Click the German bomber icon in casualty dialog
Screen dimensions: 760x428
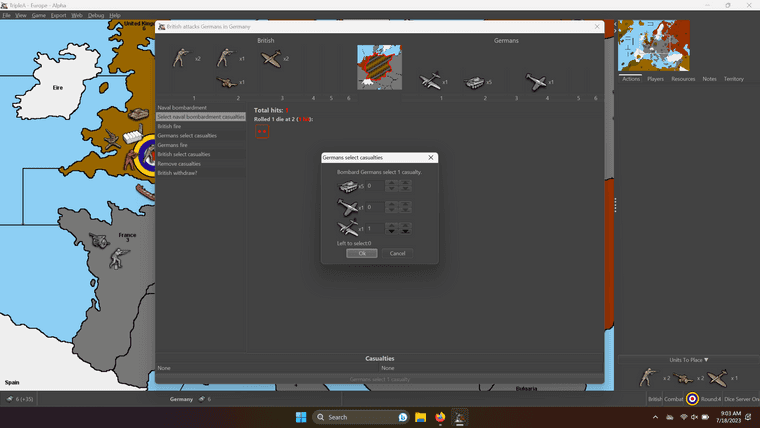[x=347, y=229]
